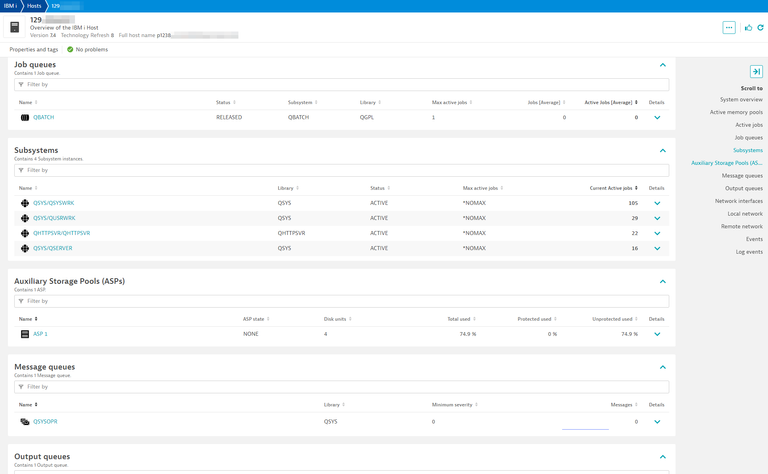Click the 105 current active jobs value
Image resolution: width=768 pixels, height=474 pixels.
click(x=633, y=203)
